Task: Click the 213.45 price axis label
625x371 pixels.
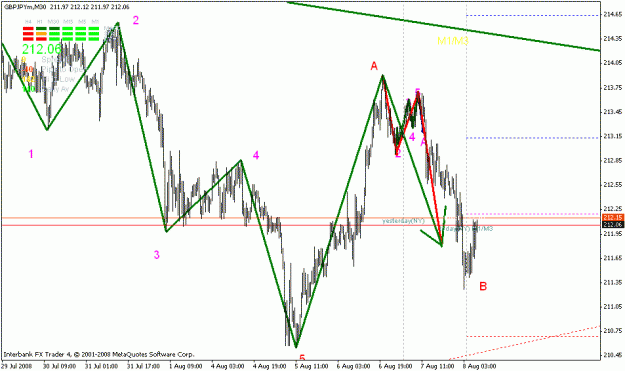Action: pos(613,112)
